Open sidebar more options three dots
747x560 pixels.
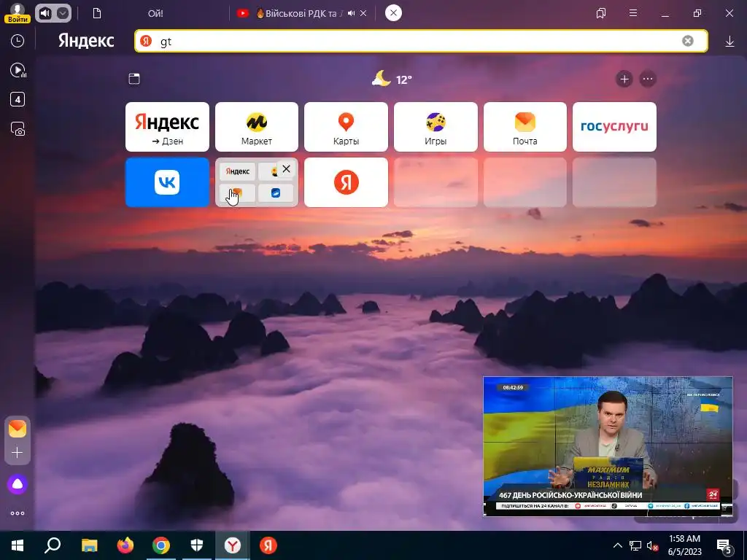[18, 513]
